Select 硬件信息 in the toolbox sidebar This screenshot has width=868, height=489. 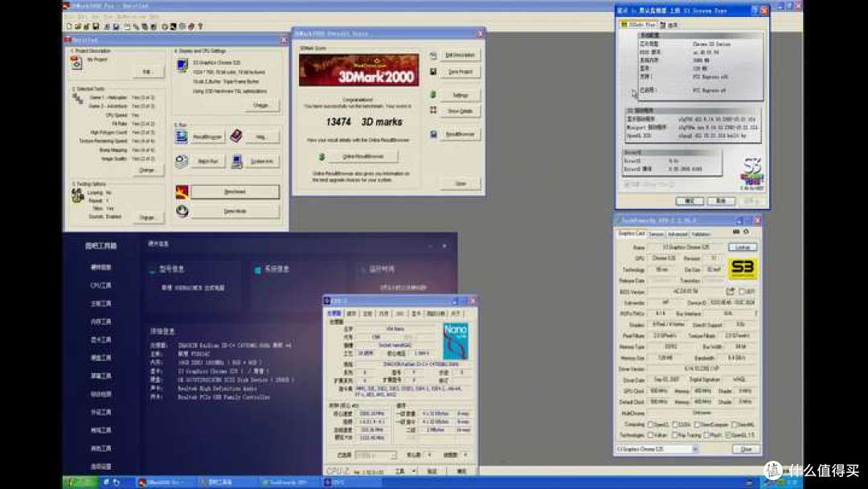coord(100,267)
